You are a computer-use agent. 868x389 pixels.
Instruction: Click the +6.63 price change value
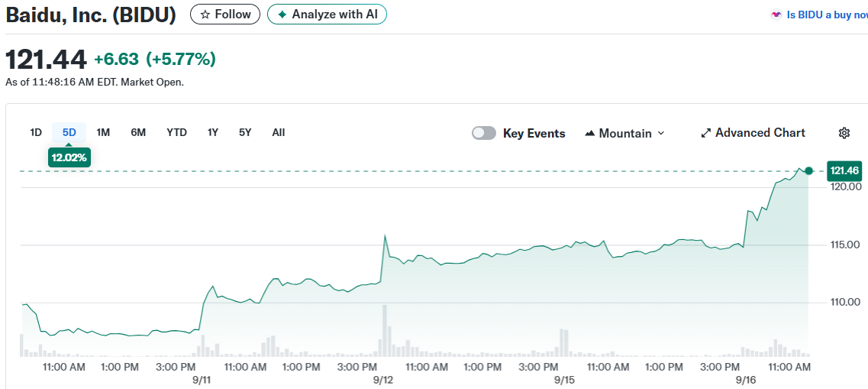(x=116, y=60)
